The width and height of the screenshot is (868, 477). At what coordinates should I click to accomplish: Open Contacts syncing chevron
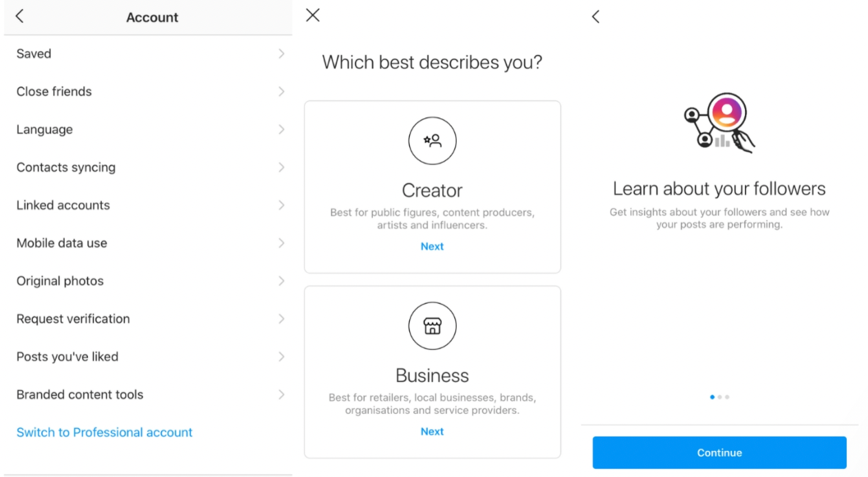281,167
